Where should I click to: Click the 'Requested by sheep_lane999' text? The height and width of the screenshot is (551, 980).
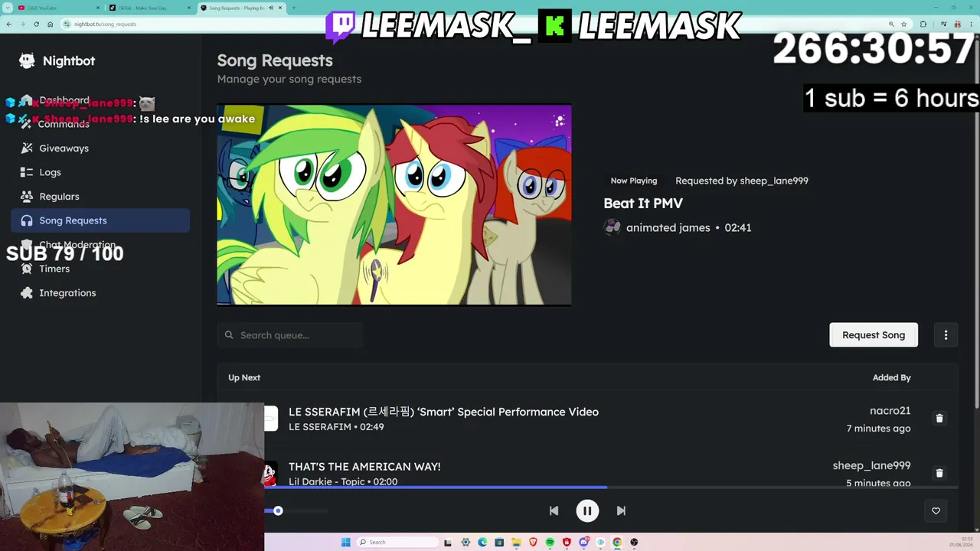tap(742, 181)
